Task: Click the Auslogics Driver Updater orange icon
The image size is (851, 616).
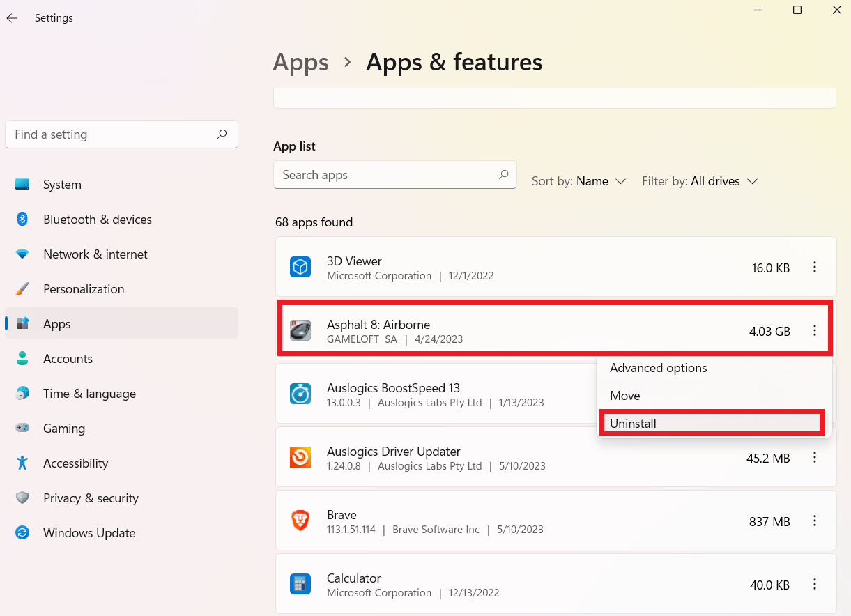Action: 300,457
